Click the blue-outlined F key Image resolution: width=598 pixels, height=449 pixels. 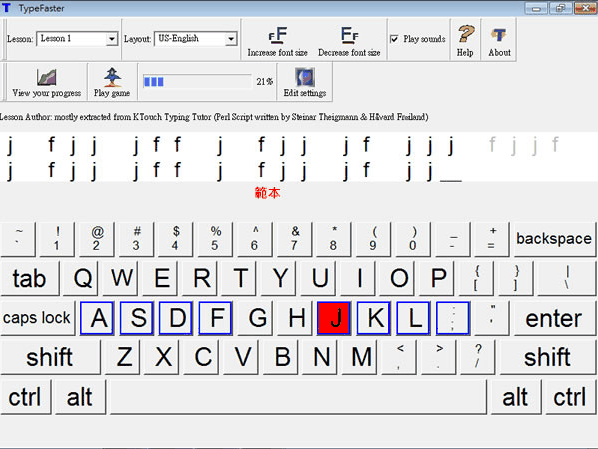(x=215, y=318)
